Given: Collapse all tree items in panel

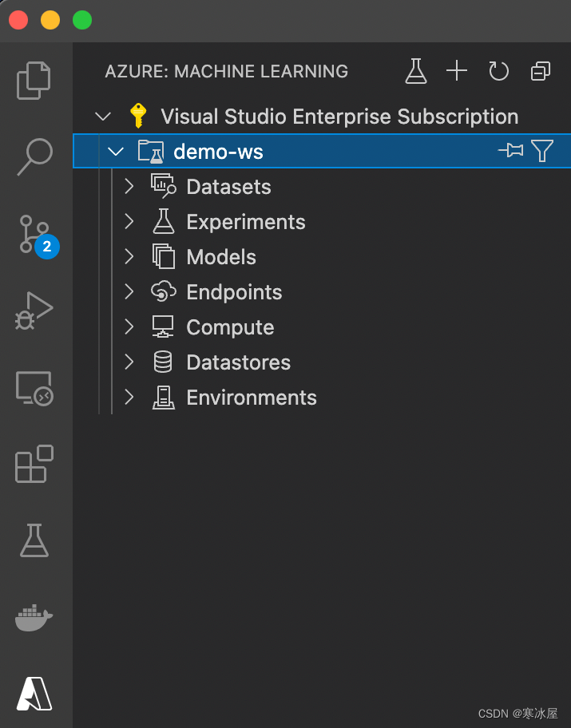Looking at the screenshot, I should click(541, 71).
